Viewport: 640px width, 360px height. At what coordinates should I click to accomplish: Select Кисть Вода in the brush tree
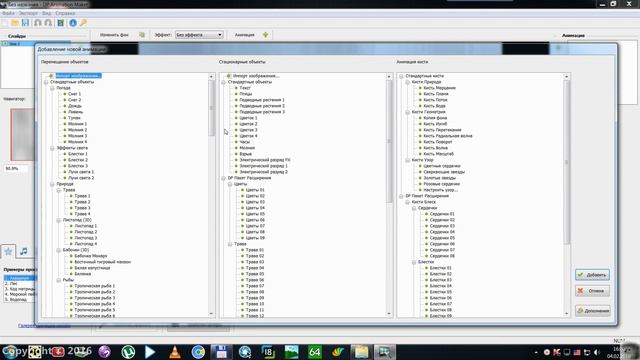click(x=434, y=106)
